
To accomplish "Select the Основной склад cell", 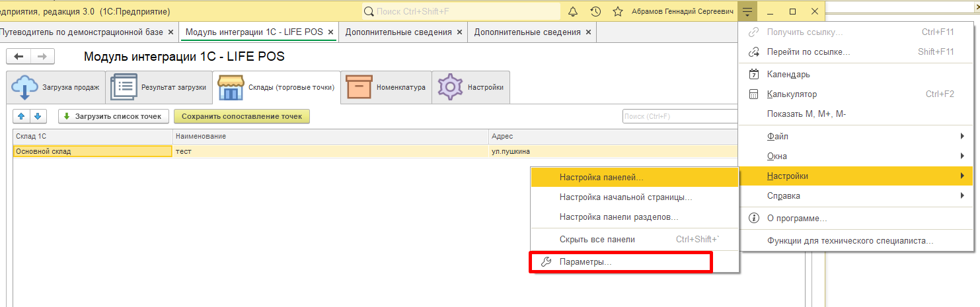I will click(x=93, y=151).
